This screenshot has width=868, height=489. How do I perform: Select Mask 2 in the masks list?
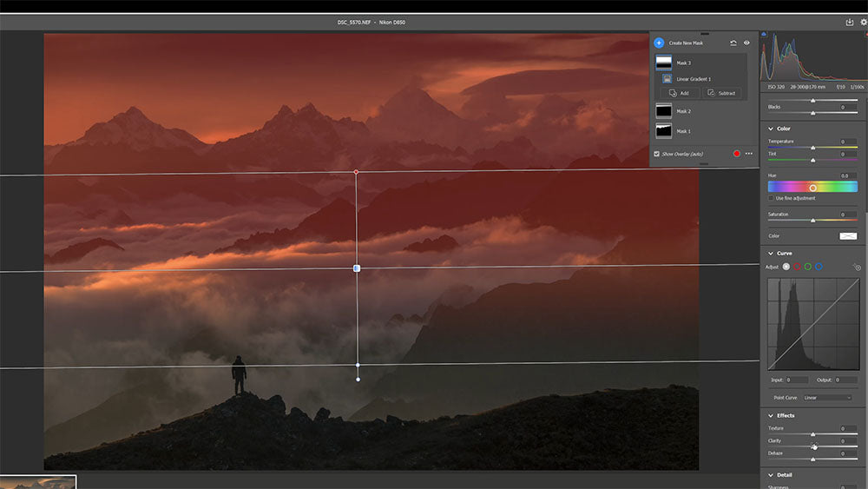(682, 111)
